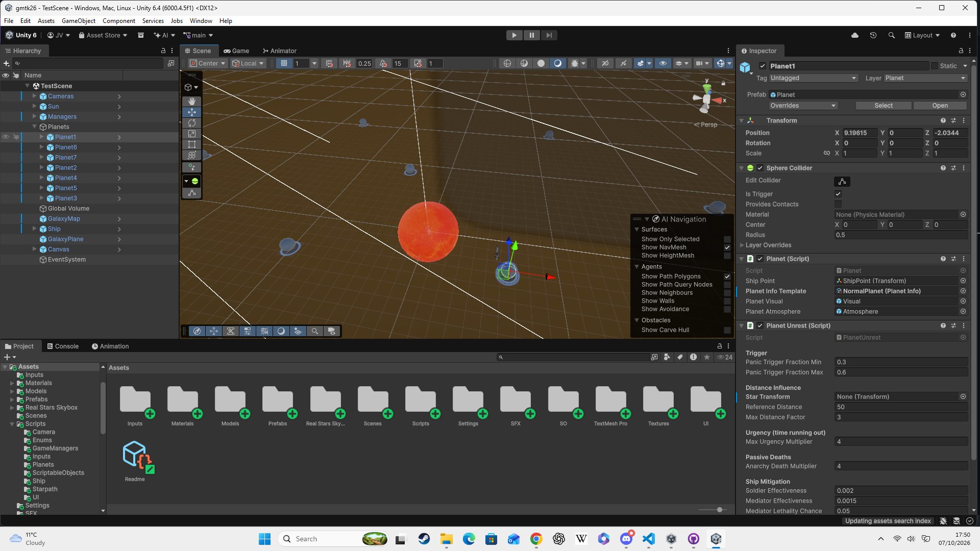This screenshot has width=980, height=551.
Task: Toggle the Static checkbox
Action: coord(935,66)
